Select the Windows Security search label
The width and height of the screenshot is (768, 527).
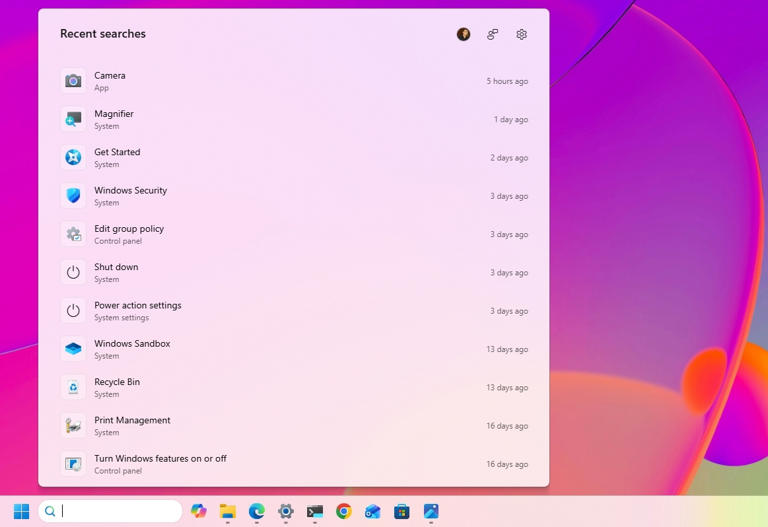pyautogui.click(x=130, y=190)
